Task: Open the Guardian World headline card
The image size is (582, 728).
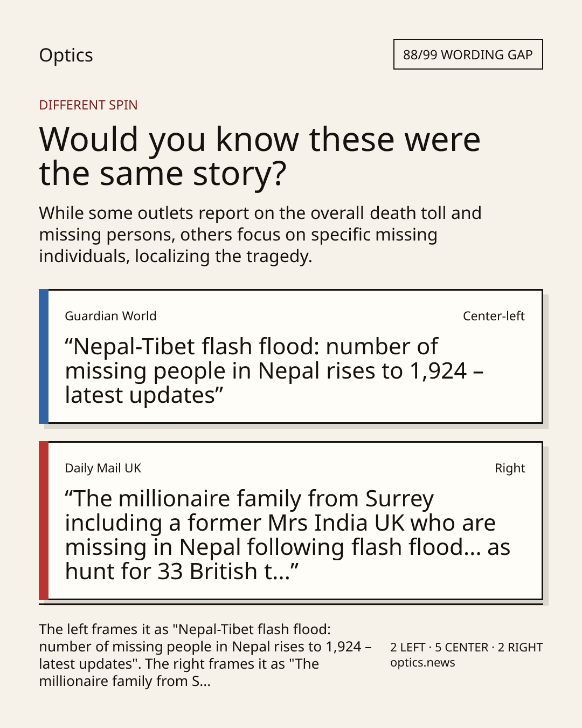Action: tap(290, 356)
